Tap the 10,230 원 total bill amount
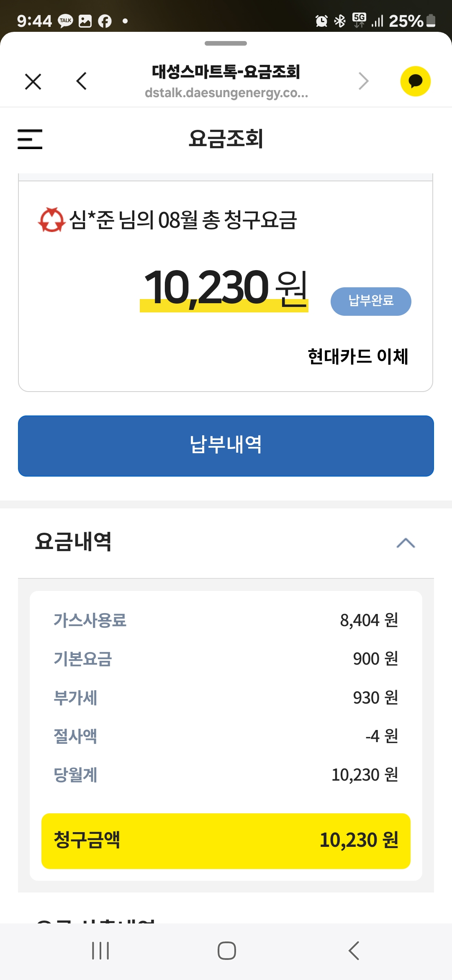 (x=225, y=288)
